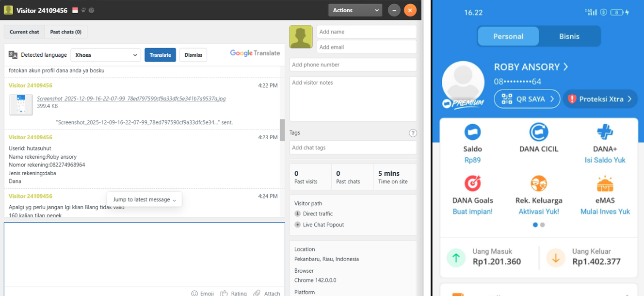The height and width of the screenshot is (296, 644).
Task: Open the Past chats (0) tab
Action: 66,32
